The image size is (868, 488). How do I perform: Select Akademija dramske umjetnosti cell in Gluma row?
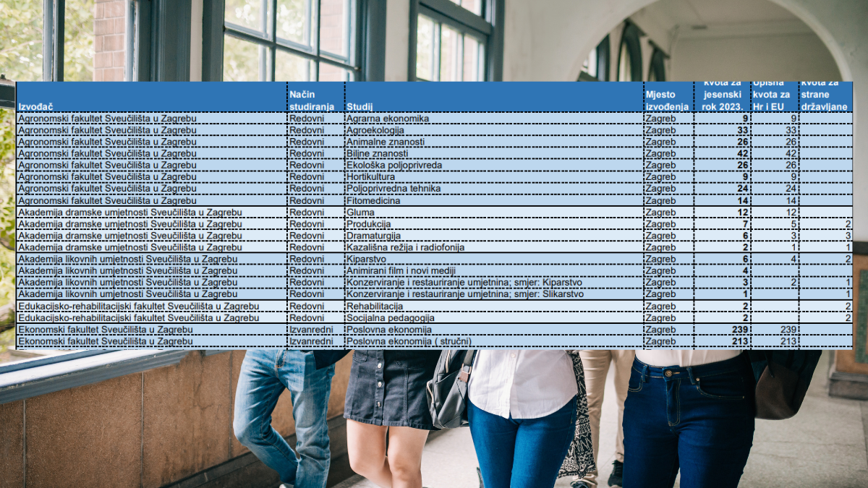(152, 213)
